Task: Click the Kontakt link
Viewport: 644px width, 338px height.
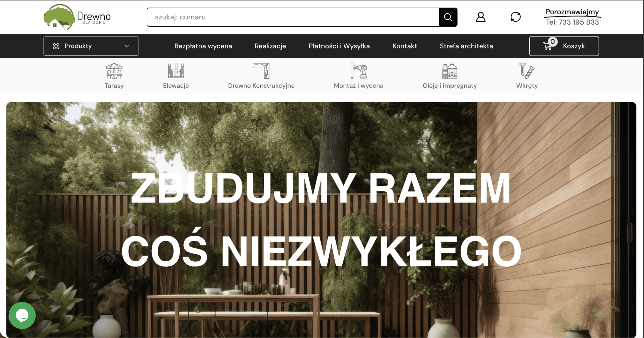Action: (x=405, y=46)
